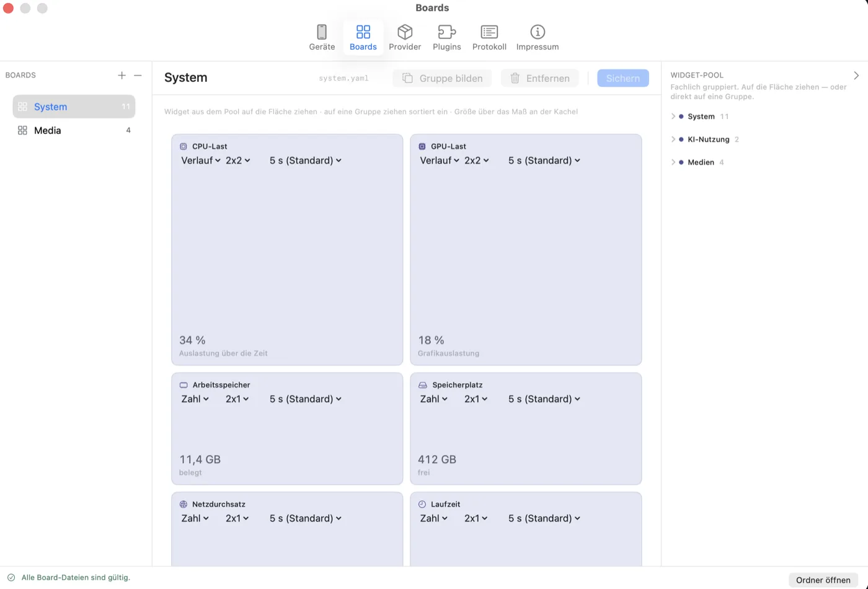Click the Ordner öffnen button
The height and width of the screenshot is (589, 868).
[823, 580]
